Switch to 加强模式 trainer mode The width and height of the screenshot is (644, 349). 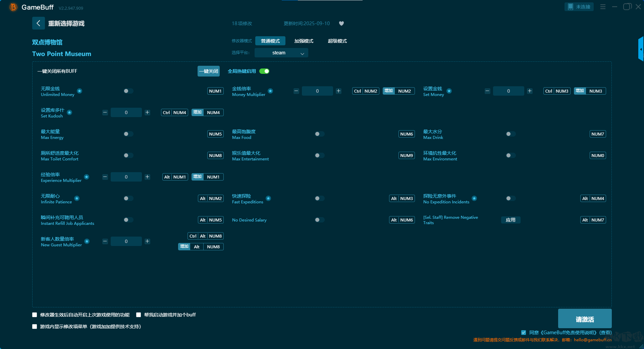pyautogui.click(x=304, y=41)
